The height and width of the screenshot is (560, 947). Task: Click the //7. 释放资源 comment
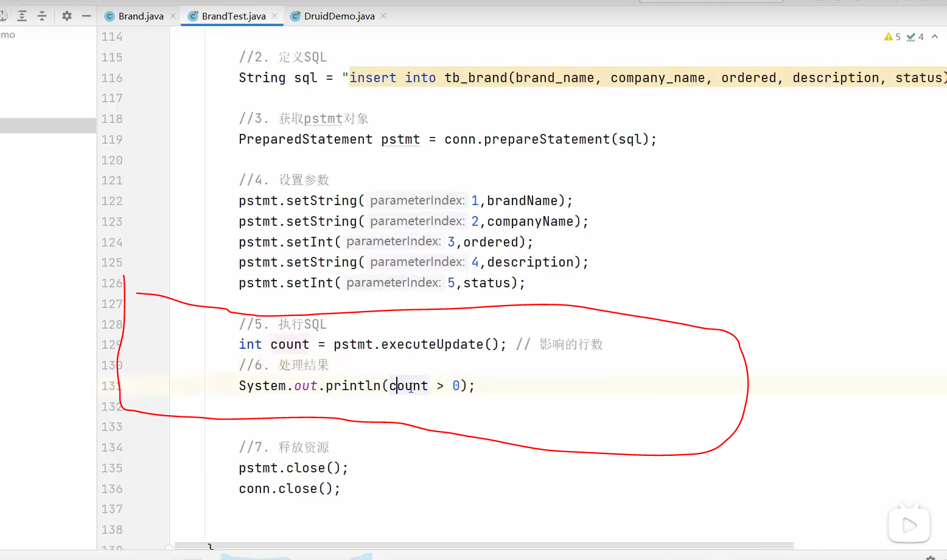coord(284,447)
